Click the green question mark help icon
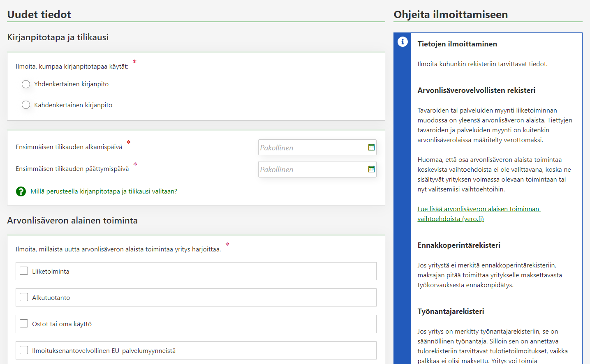The height and width of the screenshot is (364, 590). pyautogui.click(x=21, y=191)
